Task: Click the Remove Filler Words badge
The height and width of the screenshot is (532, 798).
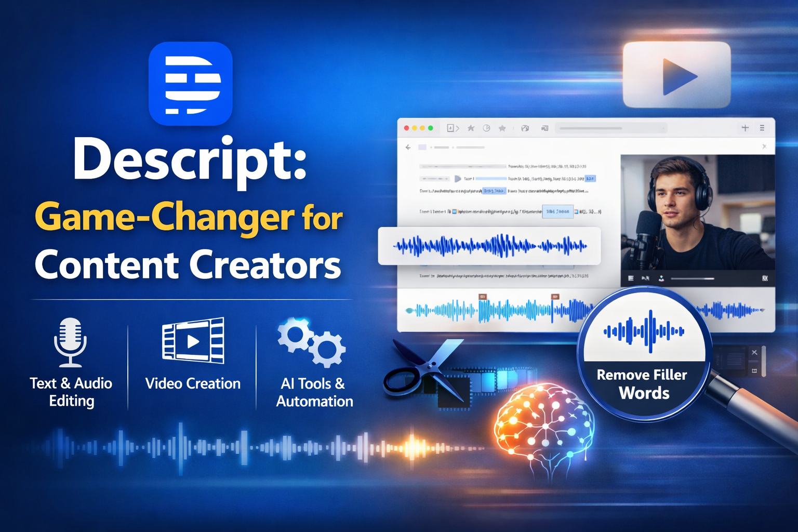Action: click(x=643, y=383)
